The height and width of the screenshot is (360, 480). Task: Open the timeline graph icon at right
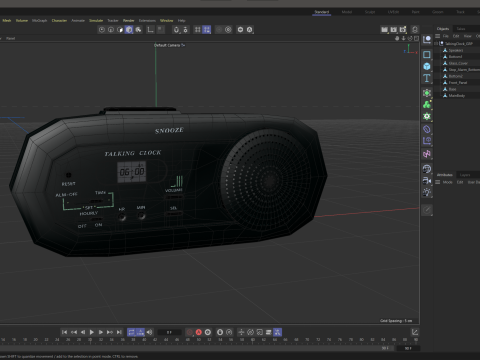point(415,332)
